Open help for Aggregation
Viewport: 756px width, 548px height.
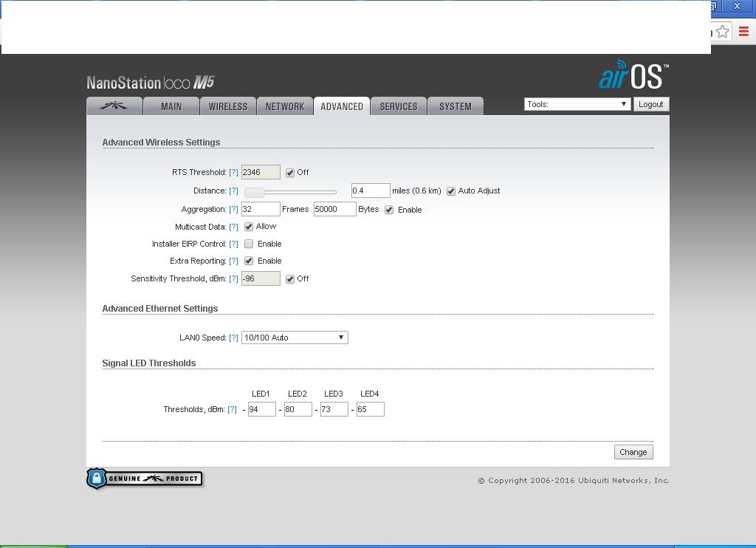233,209
